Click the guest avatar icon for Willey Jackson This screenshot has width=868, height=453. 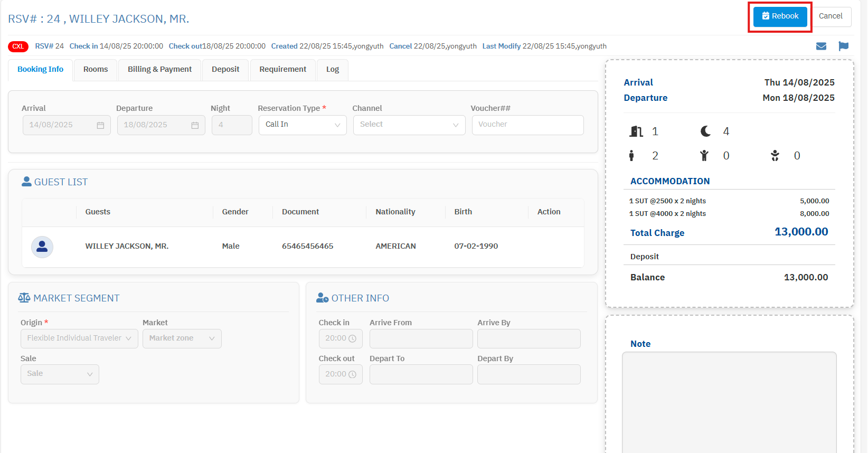coord(42,247)
